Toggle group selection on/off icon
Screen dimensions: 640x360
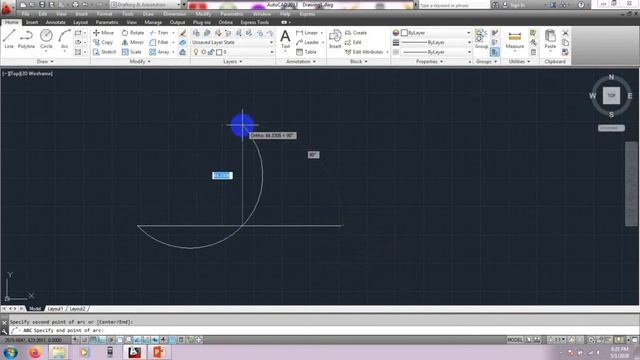tap(495, 52)
